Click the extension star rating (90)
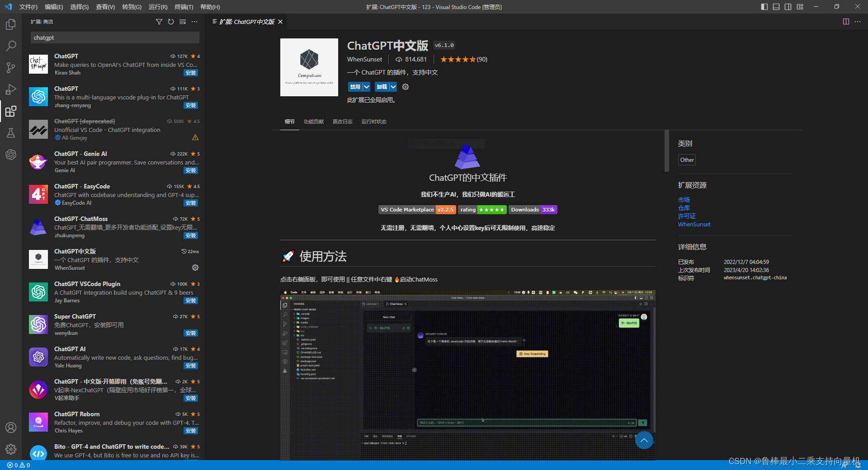The height and width of the screenshot is (470, 868). [464, 59]
